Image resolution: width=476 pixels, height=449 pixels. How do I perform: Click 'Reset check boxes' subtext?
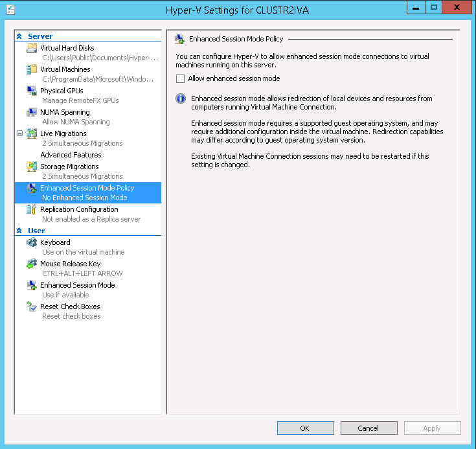[x=71, y=316]
